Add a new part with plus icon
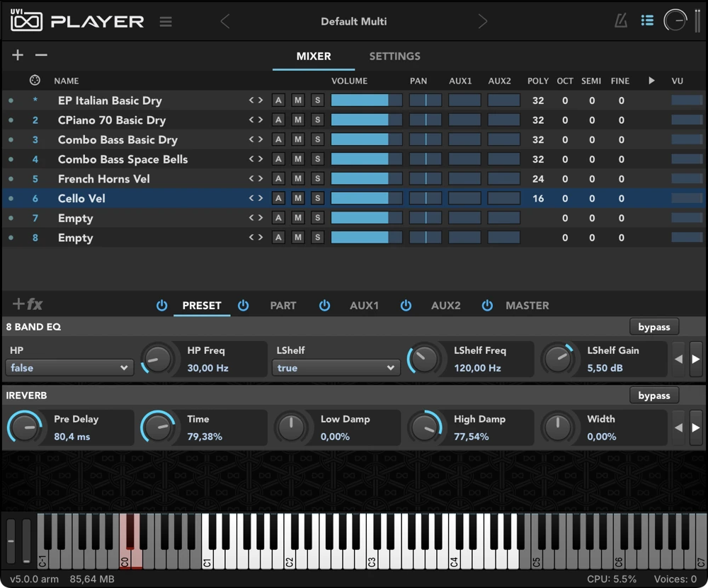This screenshot has width=708, height=588. coord(18,54)
